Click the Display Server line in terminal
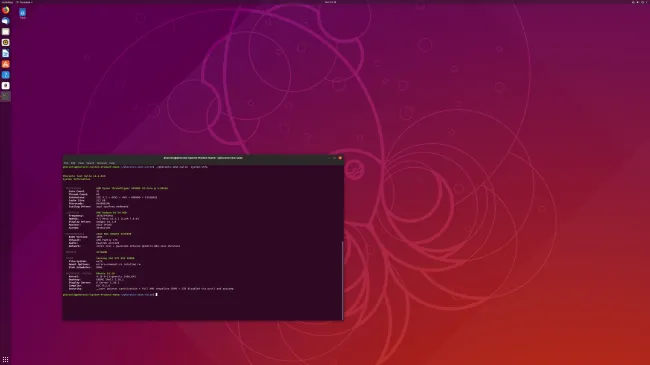Screen dimensions: 650x365 pyautogui.click(x=94, y=282)
